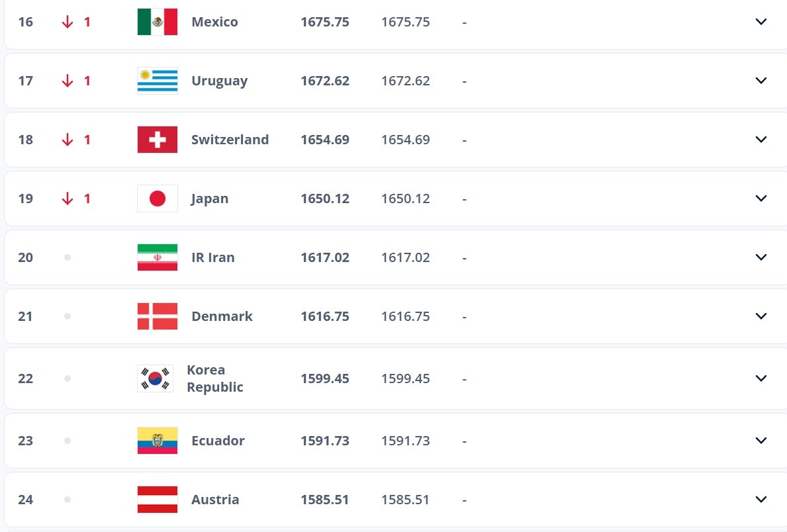Click Ecuador's points value 1591.73
Viewport: 787px width, 532px height.
click(325, 441)
